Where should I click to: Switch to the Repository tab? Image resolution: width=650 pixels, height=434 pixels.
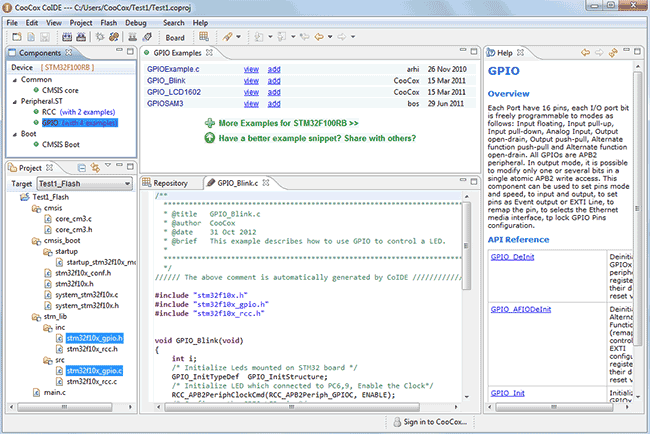click(169, 184)
